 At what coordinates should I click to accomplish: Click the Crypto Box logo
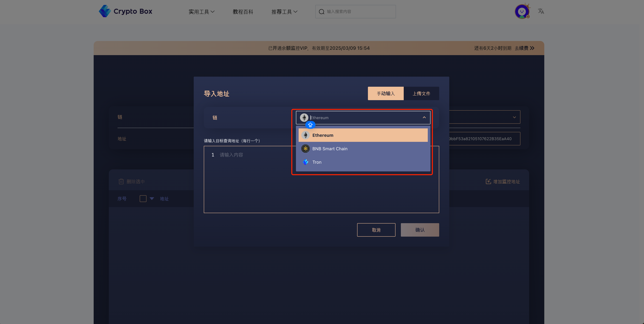[x=125, y=11]
